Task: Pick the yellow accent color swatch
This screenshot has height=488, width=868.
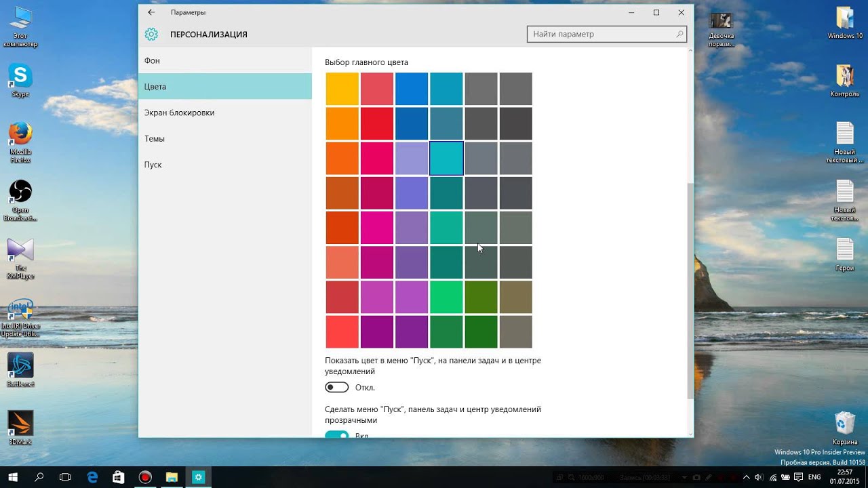Action: (342, 89)
